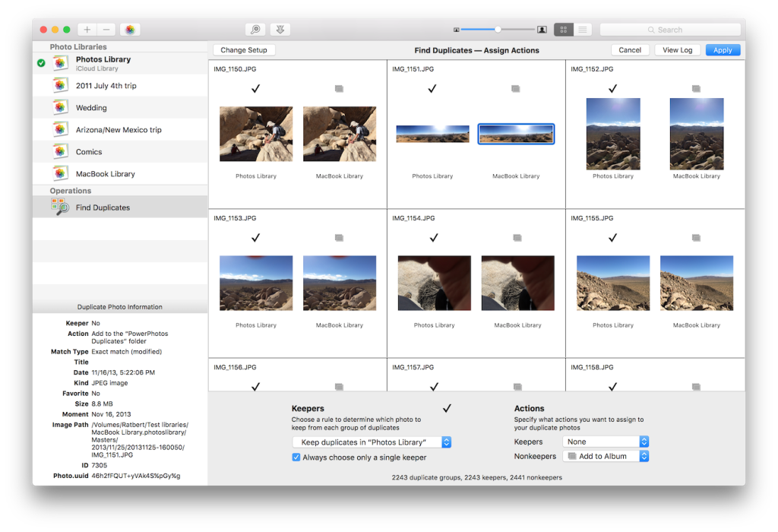Remove selected library using the minus icon
This screenshot has width=778, height=532.
pos(106,29)
